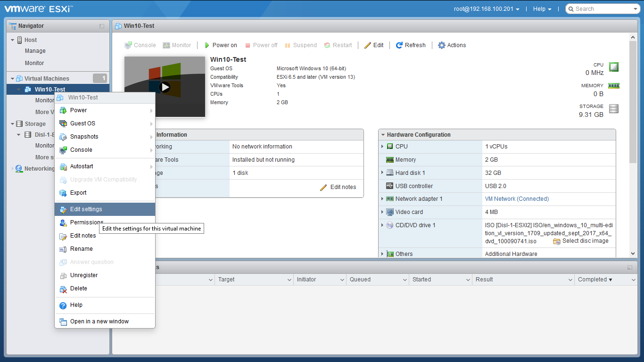Click the pencil Edit toolbar icon
Image resolution: width=644 pixels, height=362 pixels.
pyautogui.click(x=368, y=45)
